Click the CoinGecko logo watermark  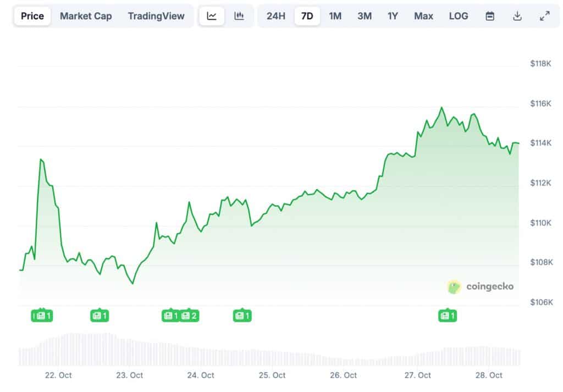click(x=481, y=286)
